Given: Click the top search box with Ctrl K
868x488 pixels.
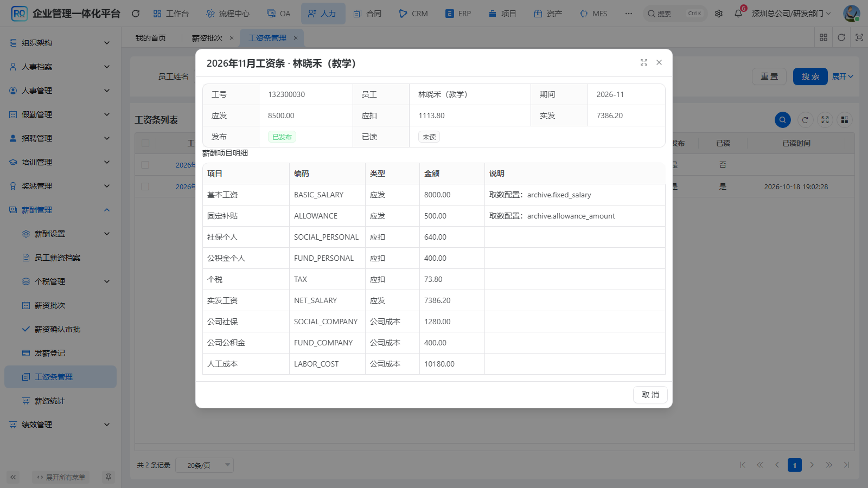Looking at the screenshot, I should (675, 14).
